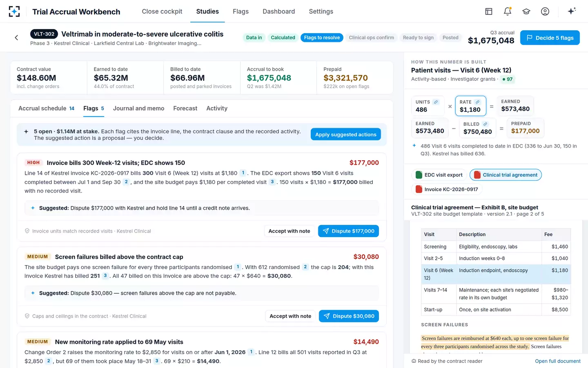This screenshot has height=368, width=588.
Task: Click the Dispute $177,000 button
Action: click(x=348, y=231)
